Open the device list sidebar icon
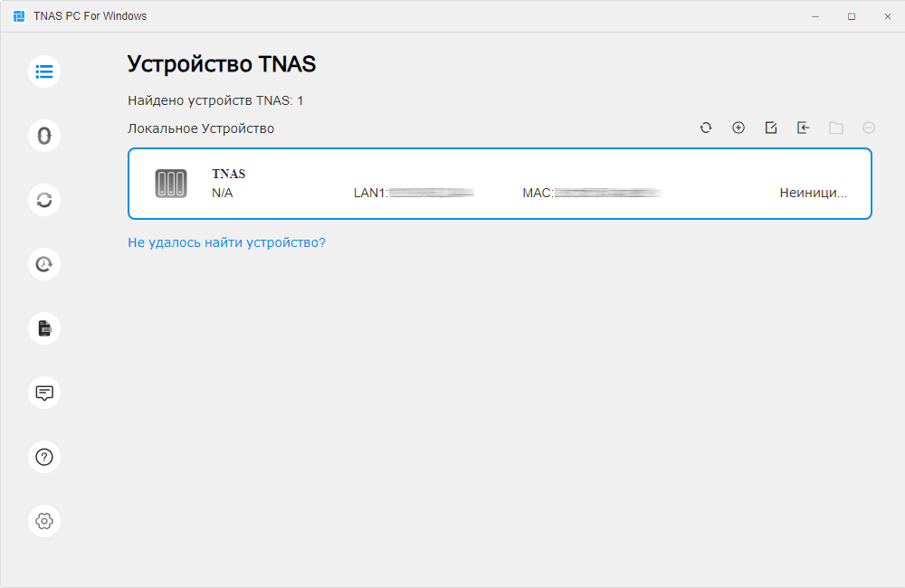This screenshot has width=905, height=588. coord(44,71)
